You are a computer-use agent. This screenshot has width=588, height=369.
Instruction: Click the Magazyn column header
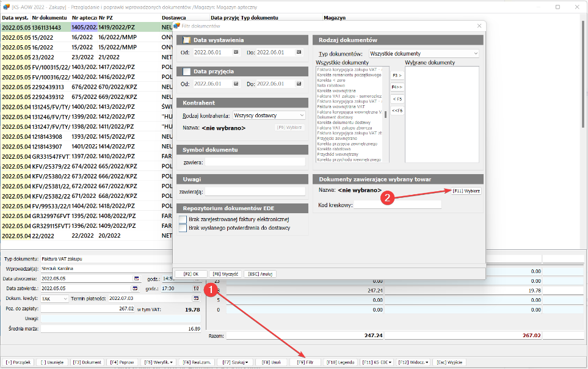click(335, 18)
